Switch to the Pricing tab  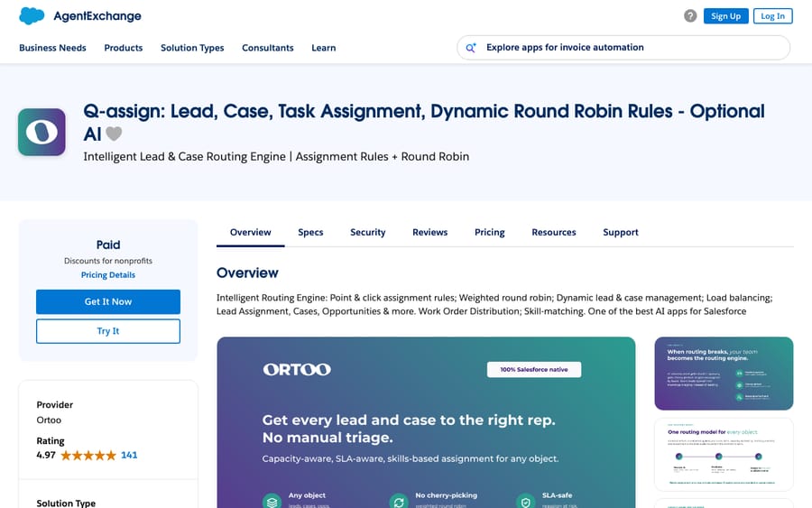point(489,233)
